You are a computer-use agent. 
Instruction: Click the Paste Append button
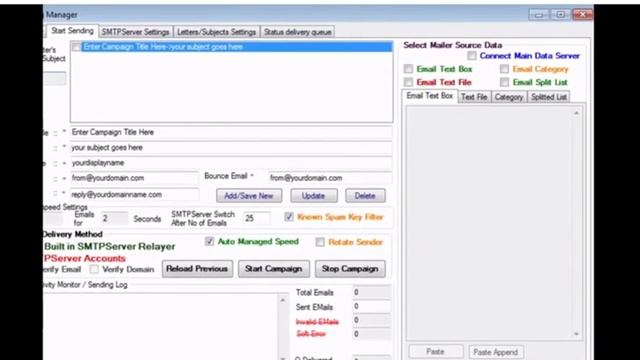pos(496,352)
